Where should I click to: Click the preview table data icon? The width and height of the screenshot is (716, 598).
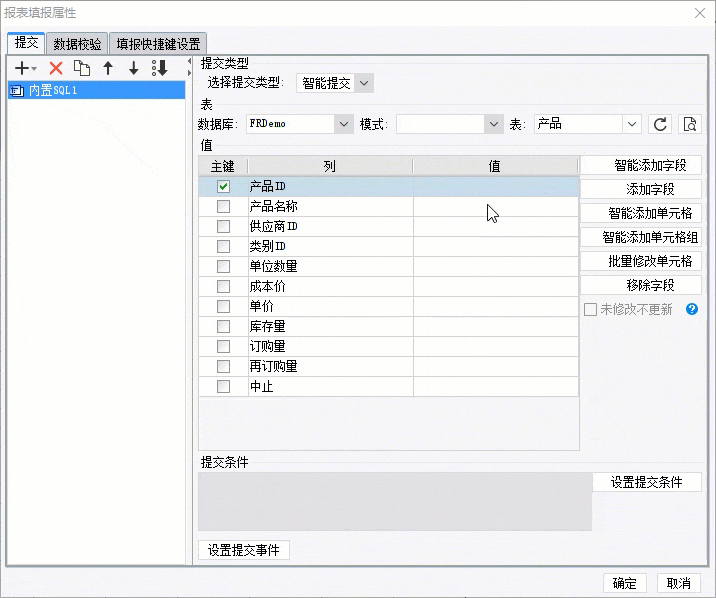(x=690, y=124)
